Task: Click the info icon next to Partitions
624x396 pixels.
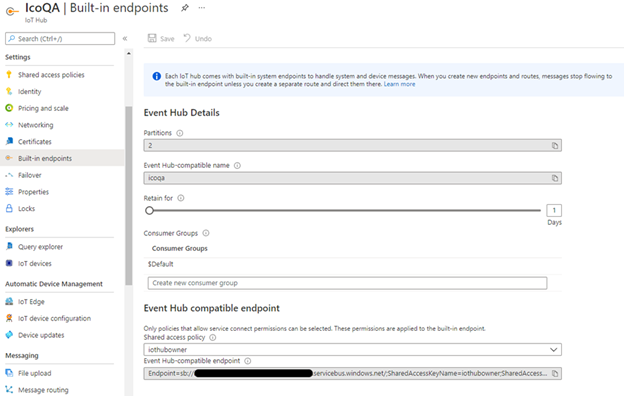Action: [x=179, y=133]
